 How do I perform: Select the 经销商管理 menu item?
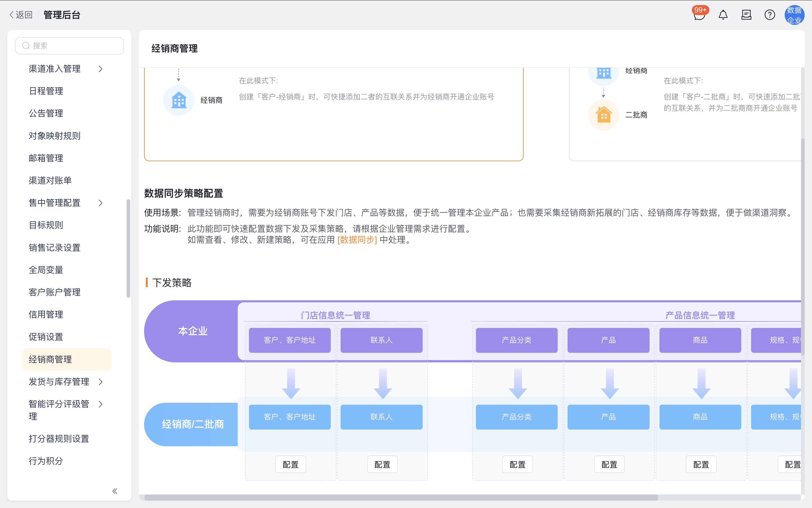(x=67, y=359)
